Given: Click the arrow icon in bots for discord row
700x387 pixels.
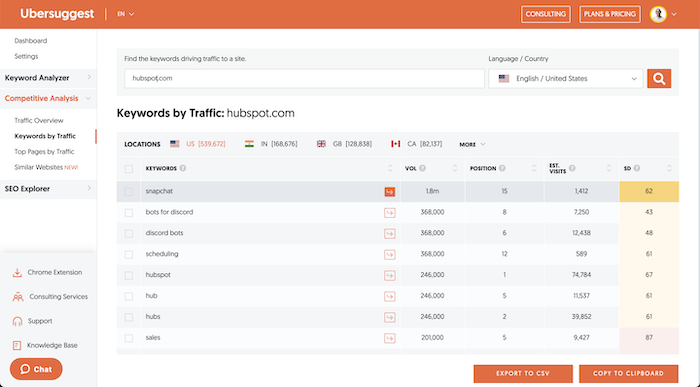Looking at the screenshot, I should pos(390,213).
